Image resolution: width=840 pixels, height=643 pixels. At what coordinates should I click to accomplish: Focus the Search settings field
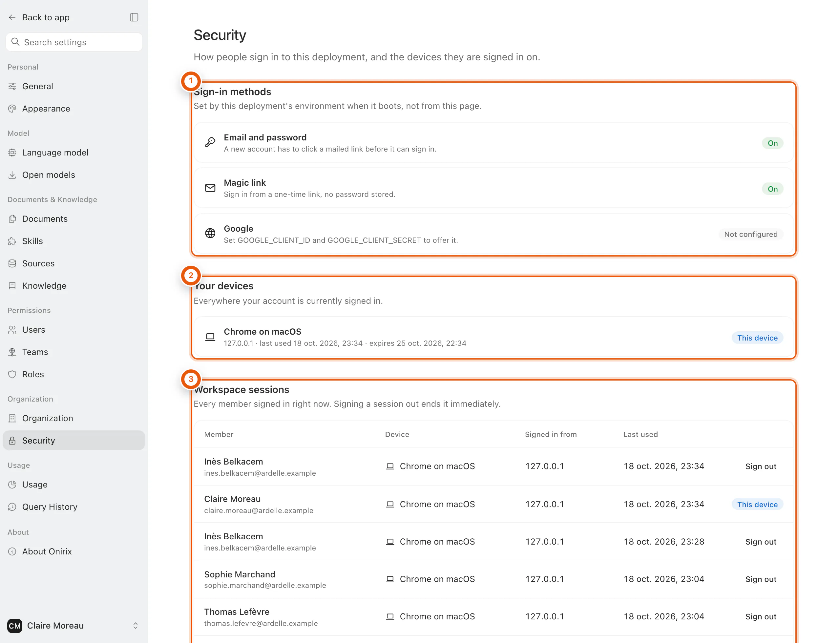tap(74, 42)
